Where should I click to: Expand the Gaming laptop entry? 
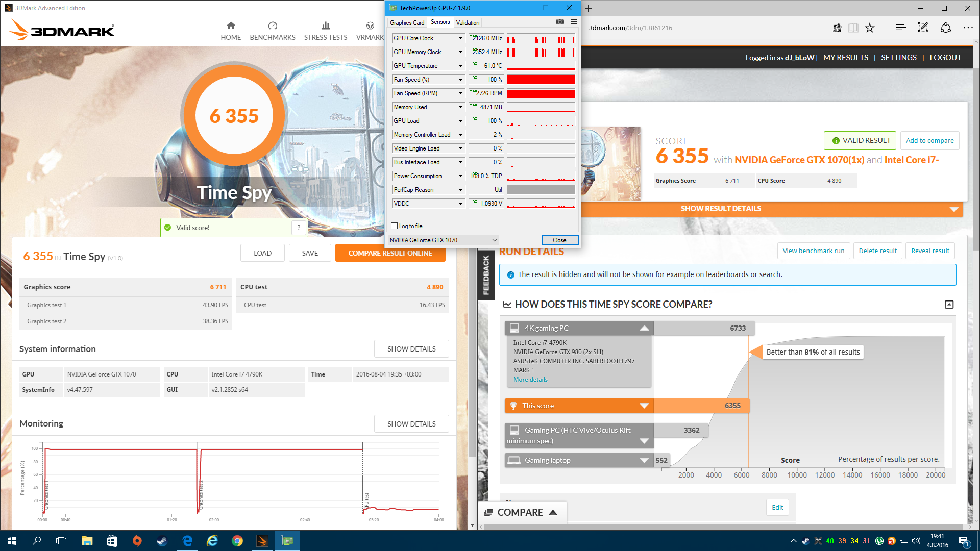click(x=644, y=460)
